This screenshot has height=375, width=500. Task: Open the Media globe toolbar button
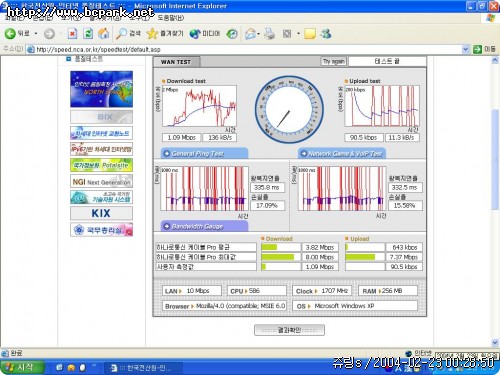tap(205, 33)
